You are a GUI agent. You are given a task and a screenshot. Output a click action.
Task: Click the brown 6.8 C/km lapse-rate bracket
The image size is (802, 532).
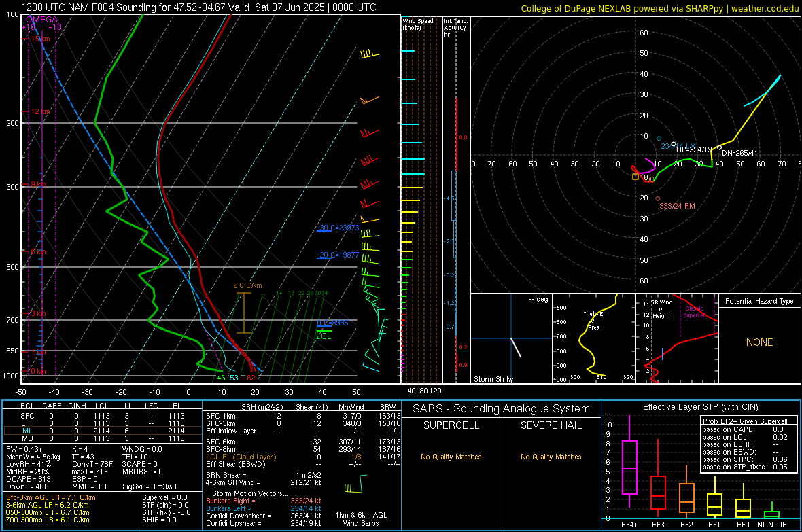tap(244, 313)
